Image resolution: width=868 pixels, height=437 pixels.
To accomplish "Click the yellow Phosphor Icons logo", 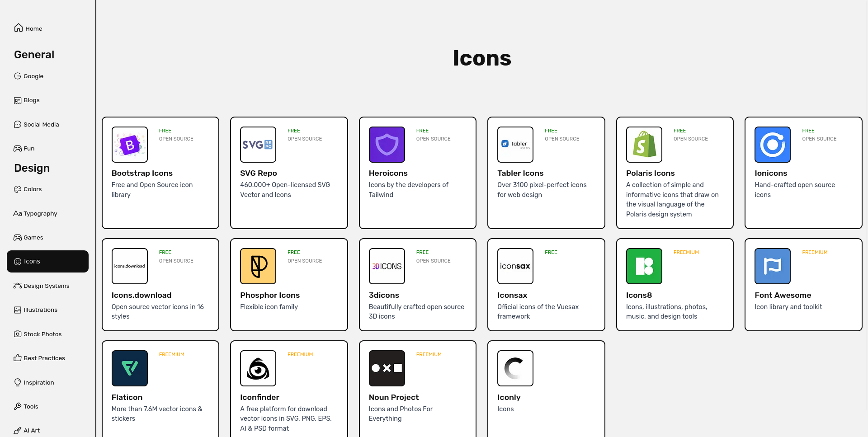I will tap(258, 266).
